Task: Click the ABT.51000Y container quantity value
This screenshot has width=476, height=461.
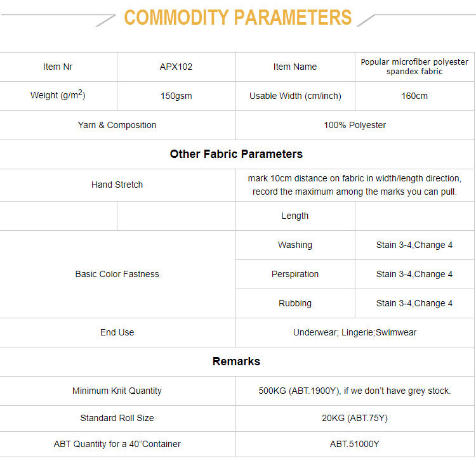Action: (x=355, y=444)
